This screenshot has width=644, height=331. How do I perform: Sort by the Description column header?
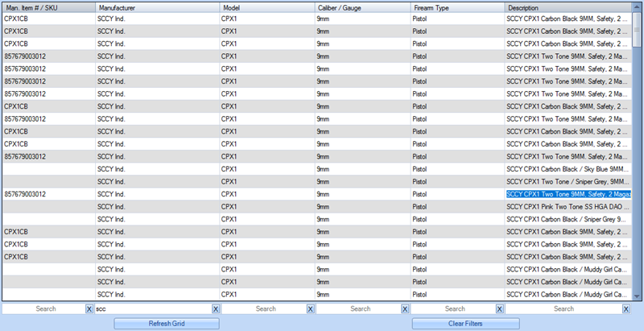coord(568,8)
